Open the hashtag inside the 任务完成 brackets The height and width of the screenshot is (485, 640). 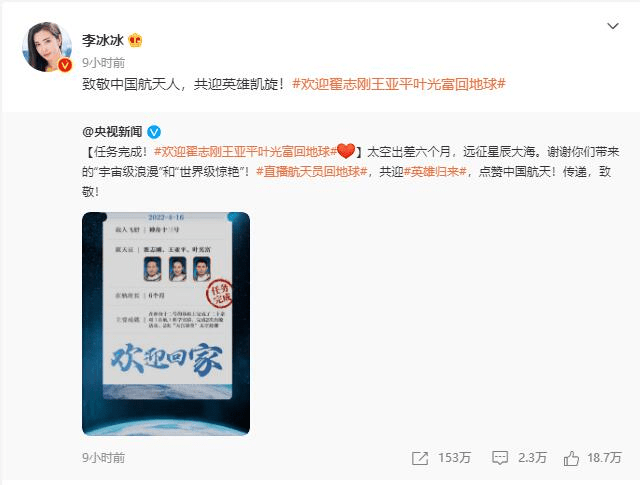(x=245, y=152)
